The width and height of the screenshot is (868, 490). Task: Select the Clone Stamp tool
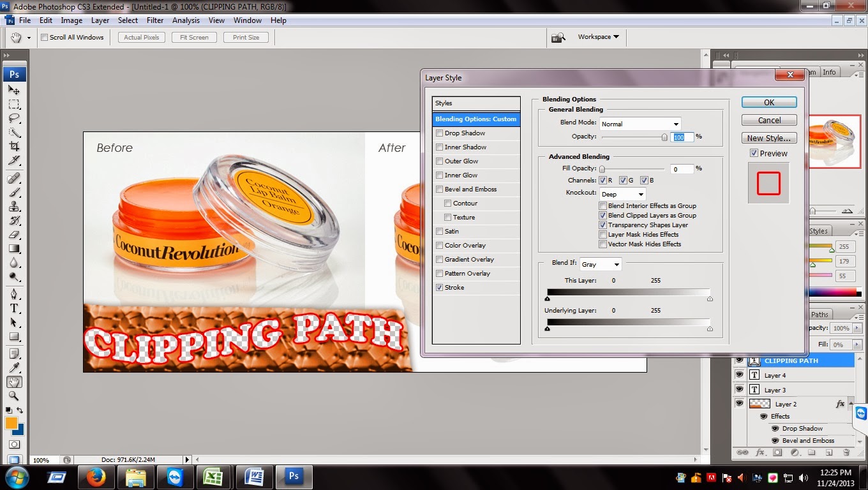14,206
